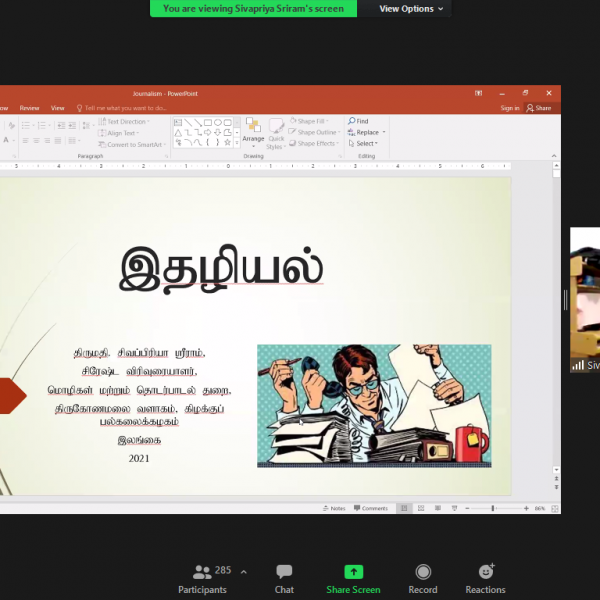
Task: Open the Zoom Reactions menu
Action: point(485,579)
